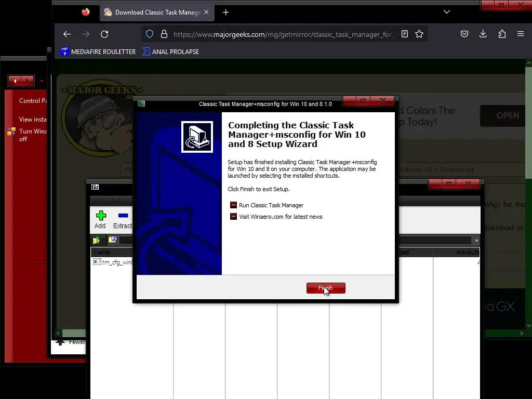Screen dimensions: 532x399
Task: Click the majorgeeks URL address field
Action: pyautogui.click(x=283, y=34)
